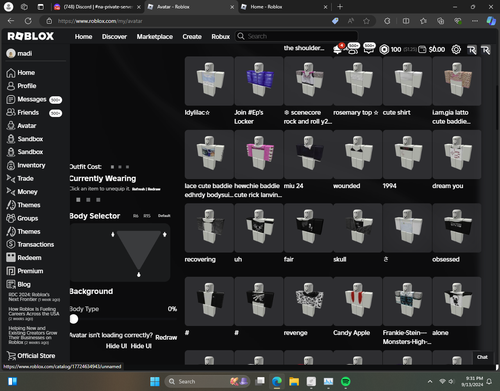Open Trade in the left sidebar
Screen dimensions: 500x391
(x=20, y=178)
